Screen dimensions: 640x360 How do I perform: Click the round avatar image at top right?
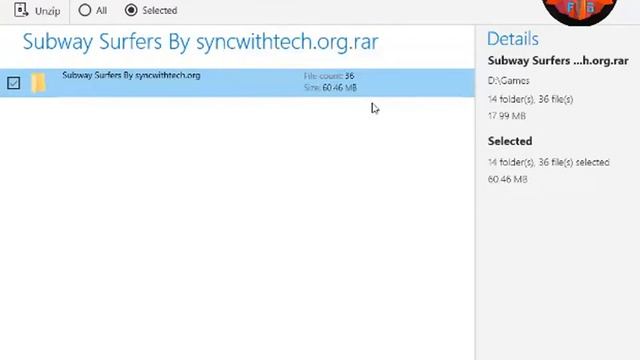pyautogui.click(x=580, y=12)
